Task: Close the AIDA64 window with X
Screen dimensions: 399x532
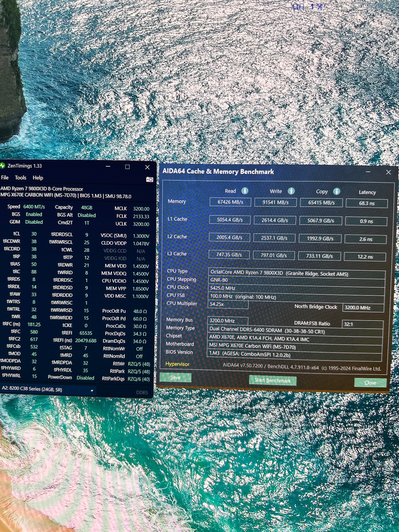Action: click(388, 172)
